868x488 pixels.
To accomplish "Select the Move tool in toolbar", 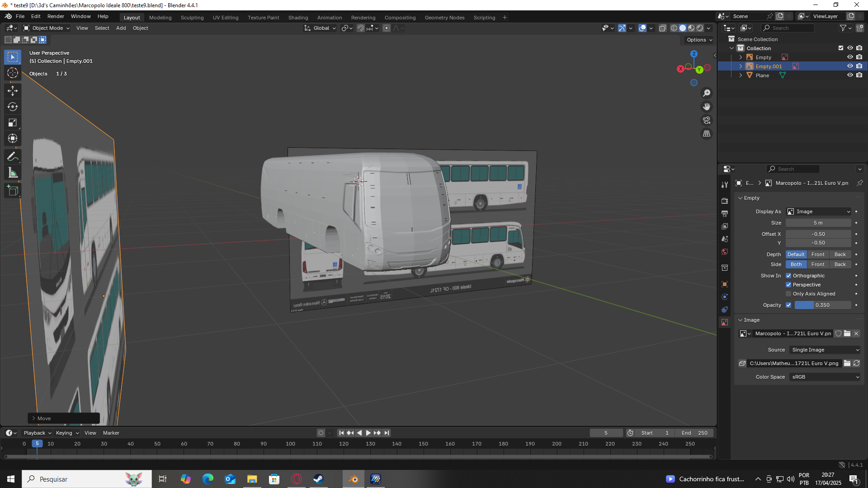I will [12, 91].
